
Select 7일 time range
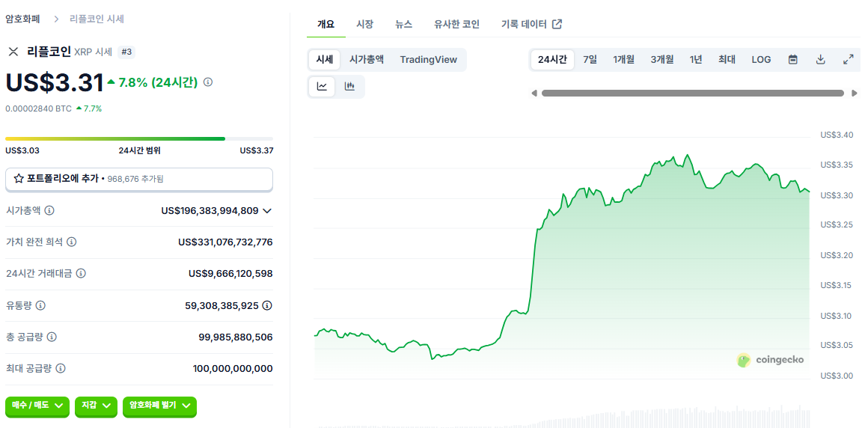click(590, 60)
